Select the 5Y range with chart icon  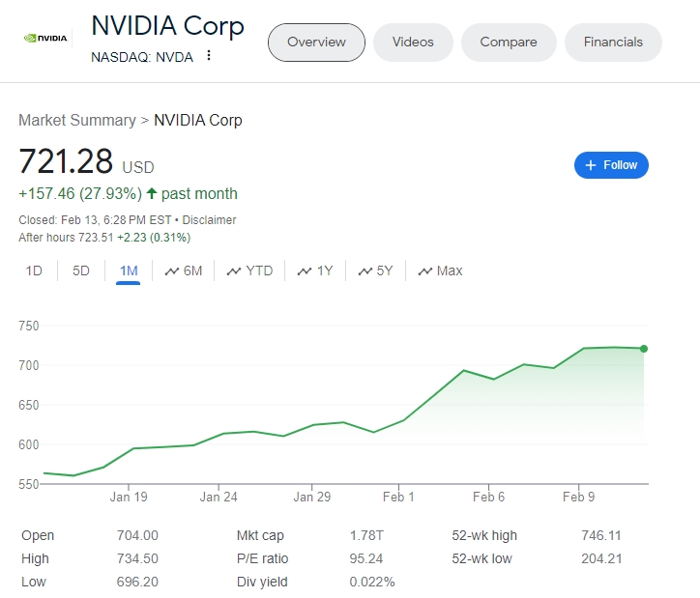pyautogui.click(x=375, y=271)
